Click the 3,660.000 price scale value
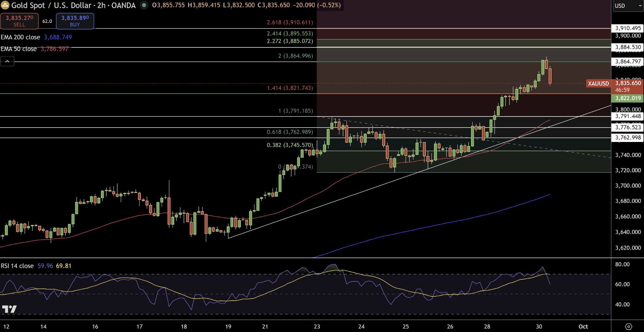 click(628, 217)
